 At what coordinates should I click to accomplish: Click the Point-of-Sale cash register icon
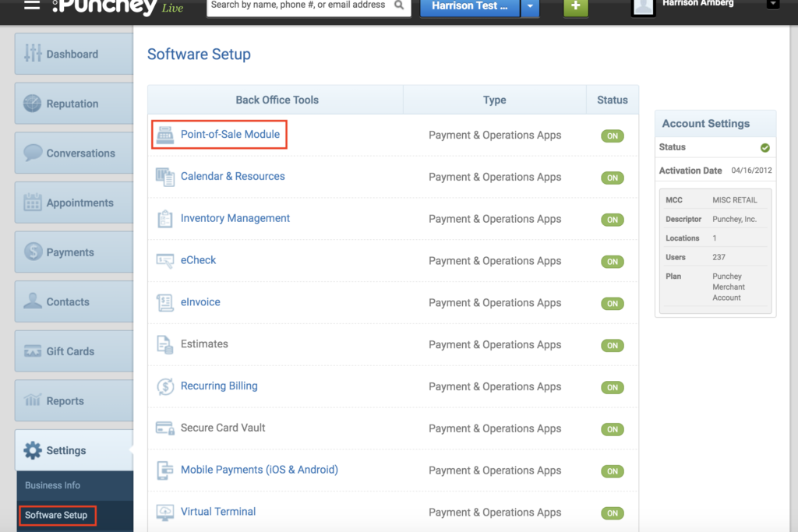coord(165,135)
